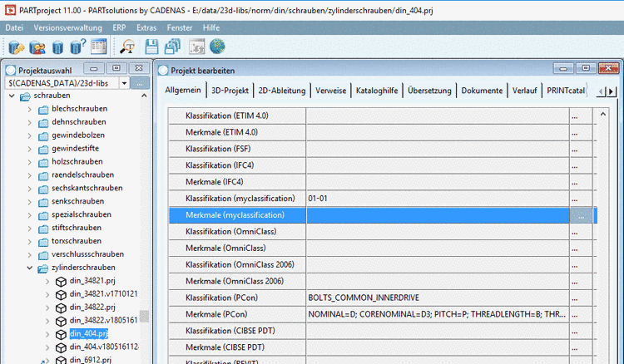Click the greyed-out export window icon
The width and height of the screenshot is (624, 364).
[x=196, y=47]
